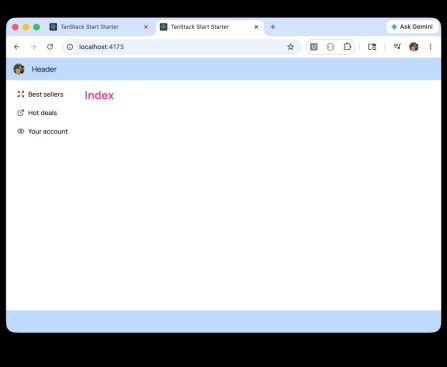447x367 pixels.
Task: Open the Extensions puzzle piece menu
Action: [347, 47]
